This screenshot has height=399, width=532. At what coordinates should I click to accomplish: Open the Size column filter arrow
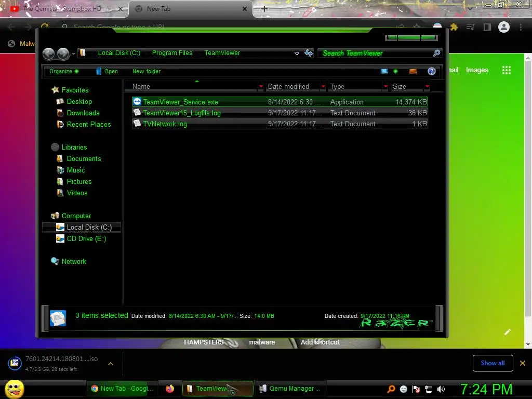pyautogui.click(x=427, y=87)
